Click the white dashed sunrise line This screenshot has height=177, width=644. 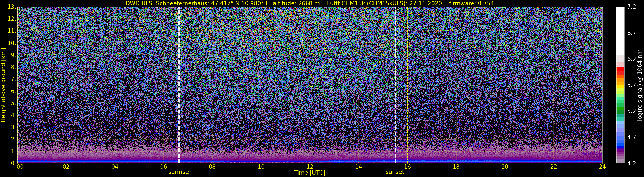179,85
